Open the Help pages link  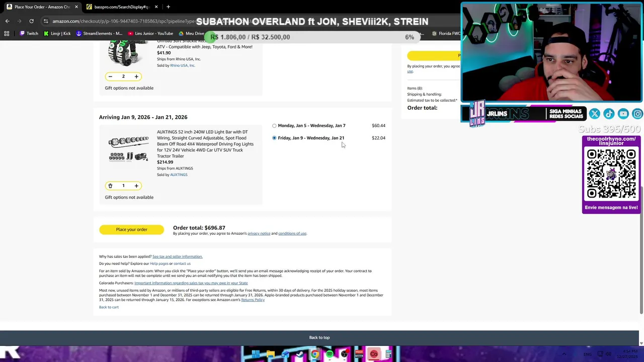159,264
